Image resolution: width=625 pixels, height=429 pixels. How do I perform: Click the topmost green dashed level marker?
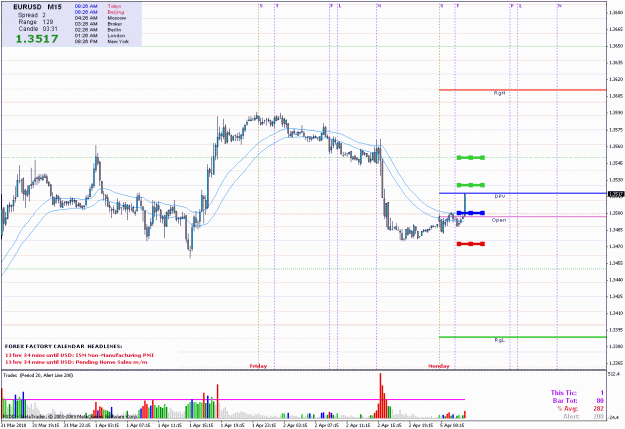[471, 157]
